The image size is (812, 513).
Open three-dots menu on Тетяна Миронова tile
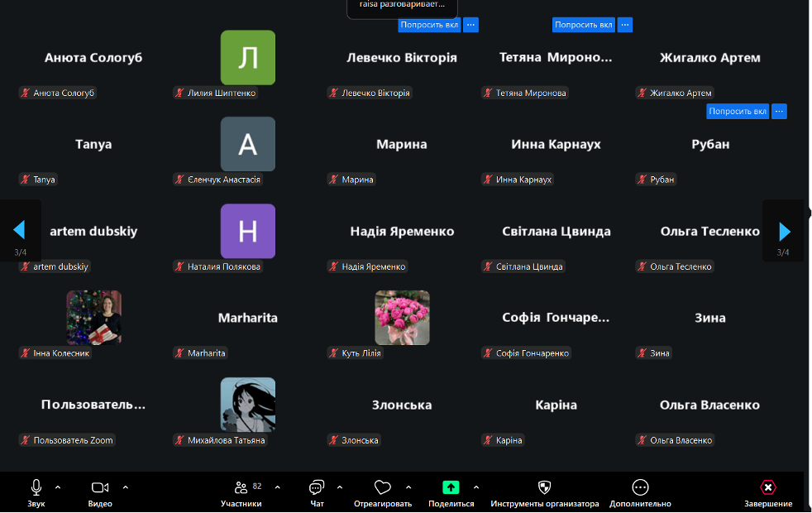point(625,25)
